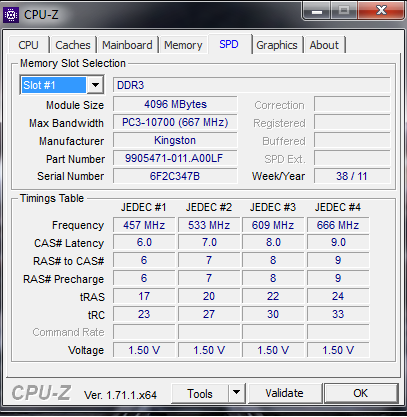Click the tRC value 27
This screenshot has width=407, height=417.
(x=209, y=314)
